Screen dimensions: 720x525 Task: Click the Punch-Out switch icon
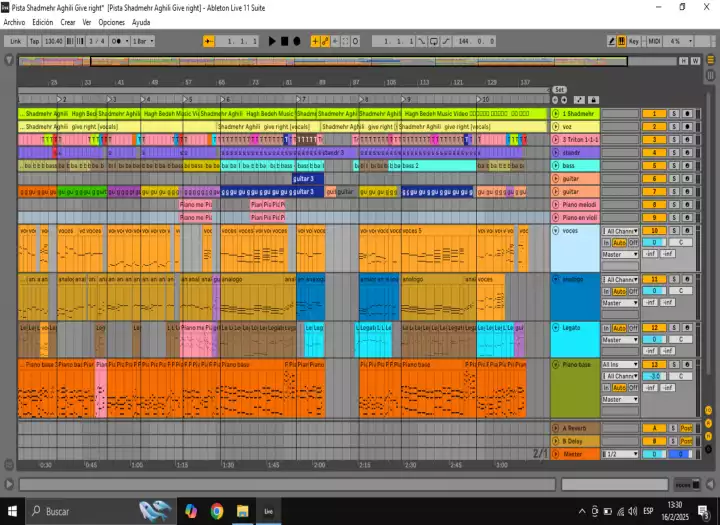(446, 41)
